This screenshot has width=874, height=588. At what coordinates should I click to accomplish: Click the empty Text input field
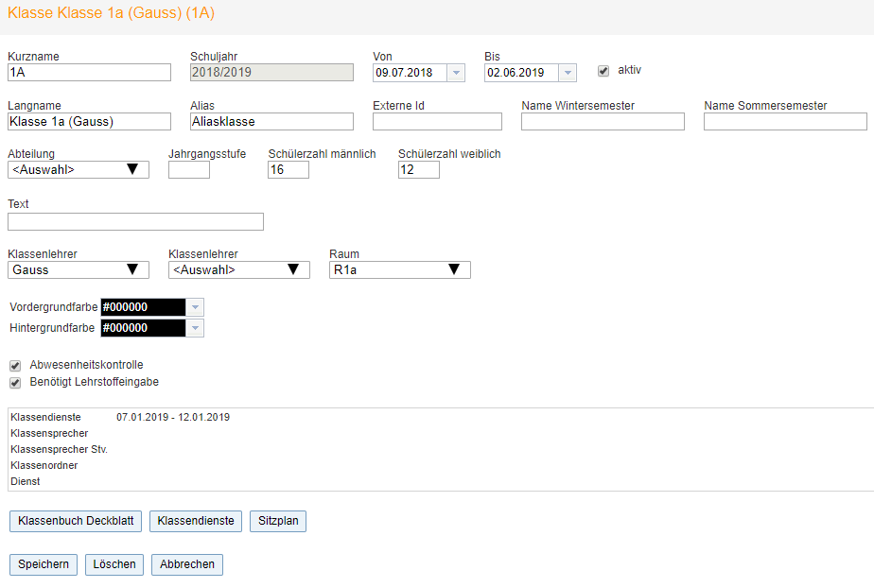click(135, 221)
